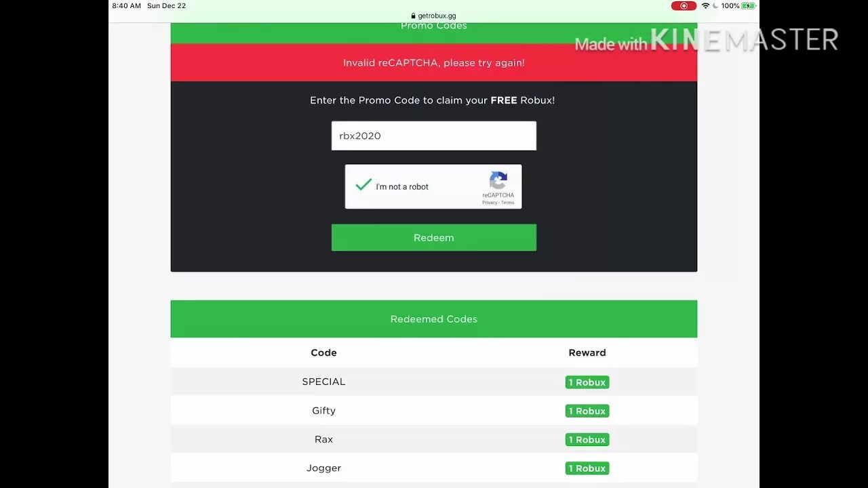
Task: Select the SPECIAL code row text
Action: click(x=323, y=382)
